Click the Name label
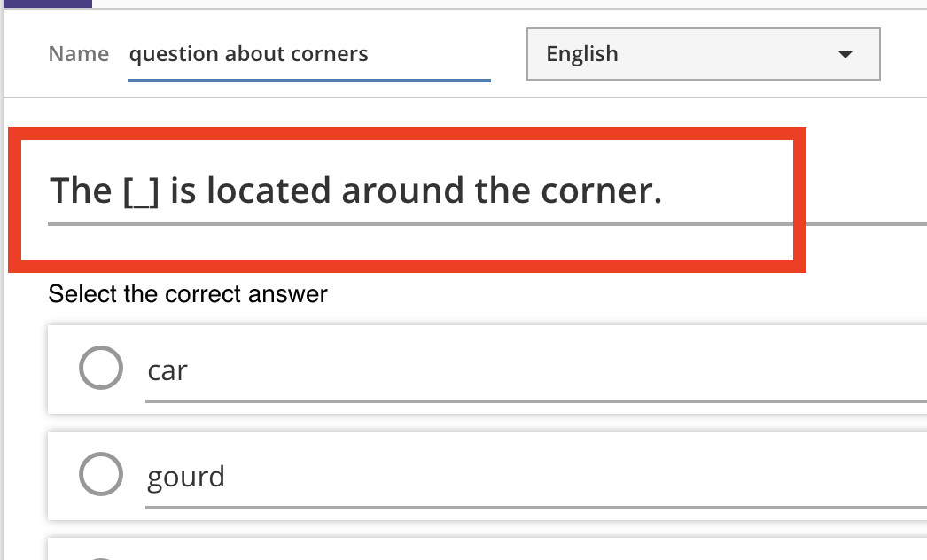Viewport: 927px width, 560px height. tap(79, 55)
